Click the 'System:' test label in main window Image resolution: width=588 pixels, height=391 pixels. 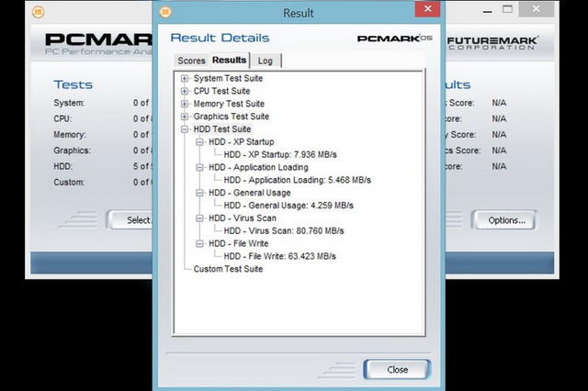69,103
